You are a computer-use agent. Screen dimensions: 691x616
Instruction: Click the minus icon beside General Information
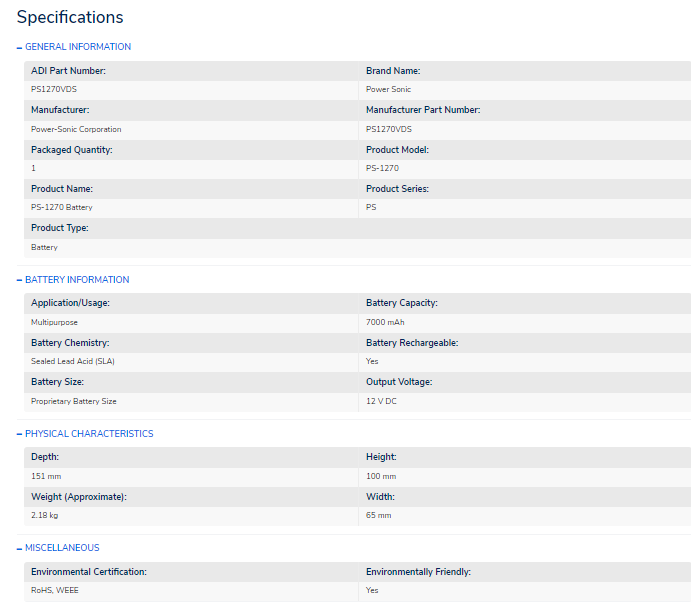pos(19,47)
